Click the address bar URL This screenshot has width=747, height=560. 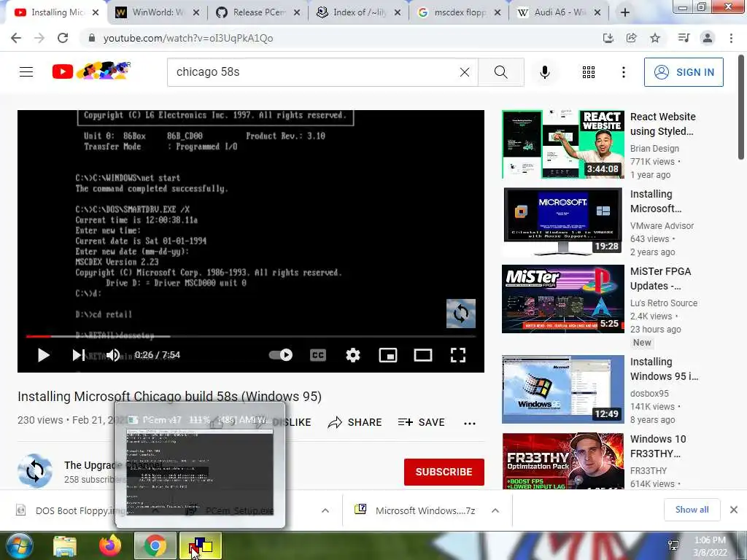tap(188, 38)
